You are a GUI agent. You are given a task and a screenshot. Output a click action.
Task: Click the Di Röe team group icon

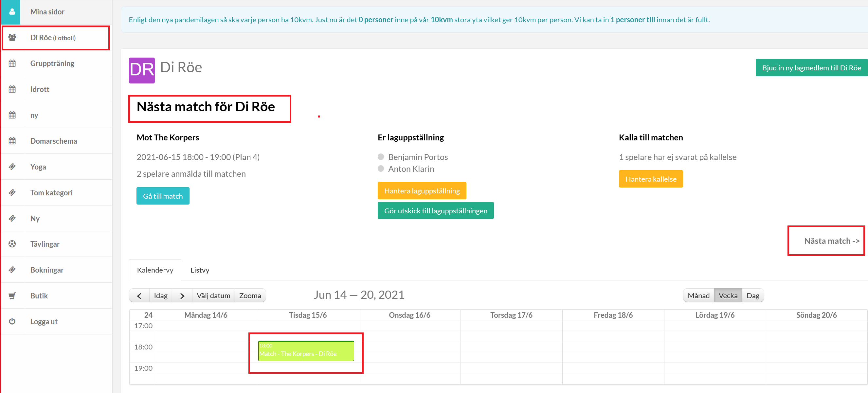[x=12, y=37]
